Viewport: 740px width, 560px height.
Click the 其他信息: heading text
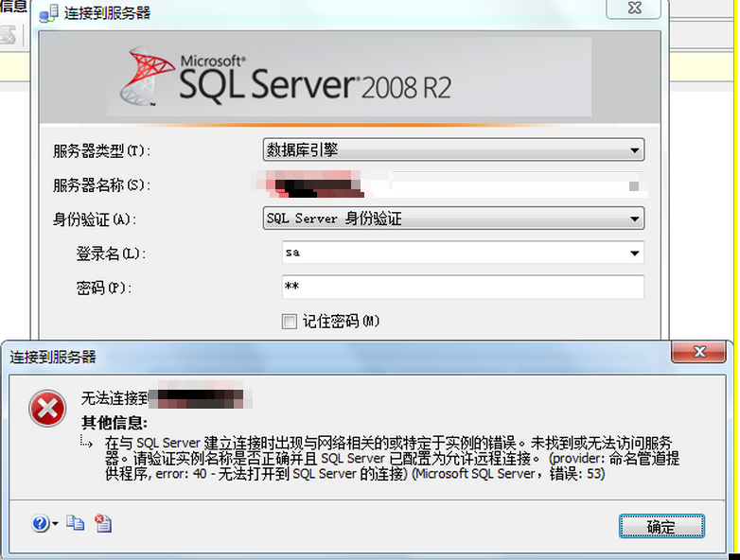(115, 422)
